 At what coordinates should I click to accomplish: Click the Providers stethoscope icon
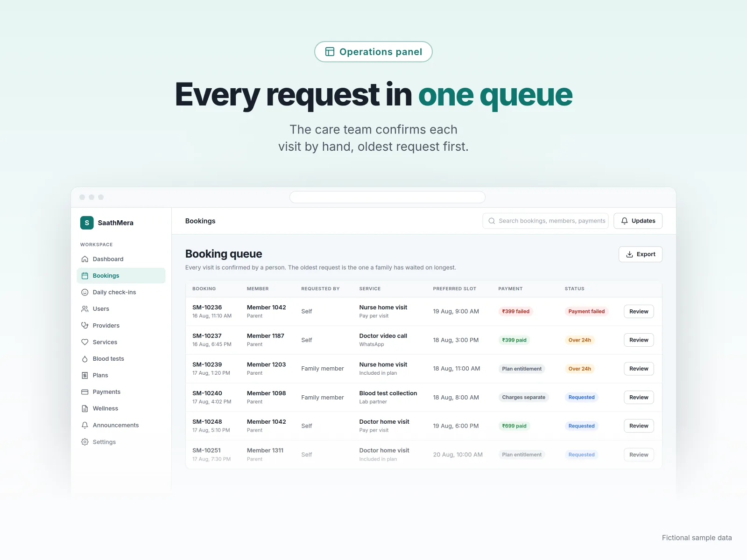[x=85, y=325]
